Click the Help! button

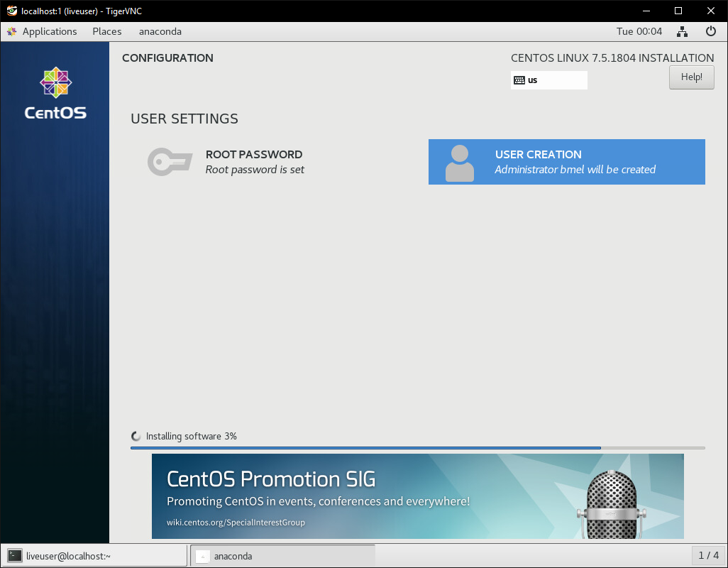[691, 77]
